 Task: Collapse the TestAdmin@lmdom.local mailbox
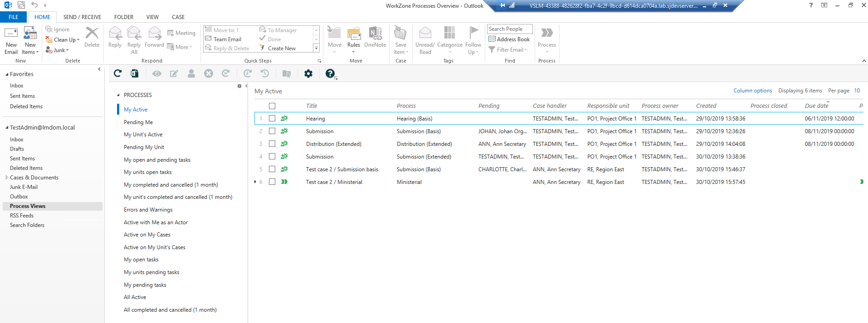[x=7, y=128]
